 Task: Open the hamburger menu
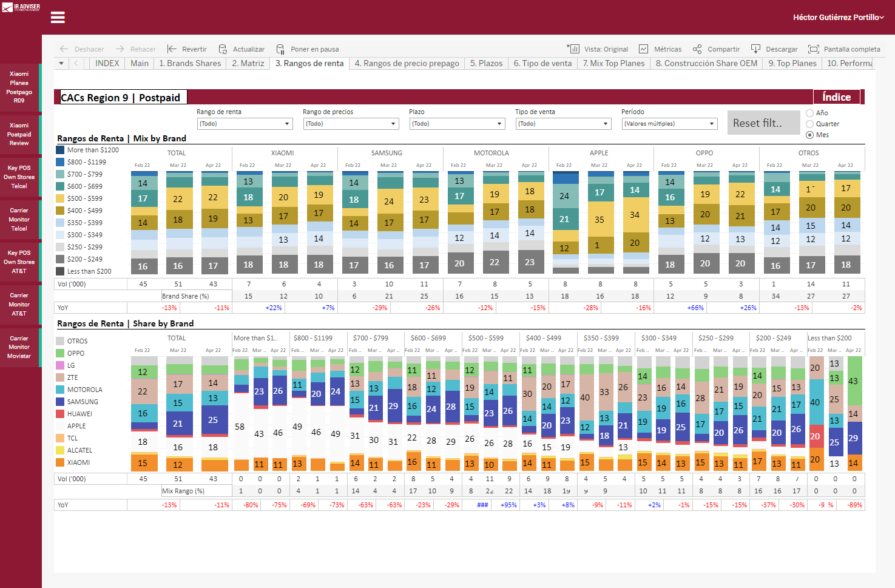coord(58,17)
